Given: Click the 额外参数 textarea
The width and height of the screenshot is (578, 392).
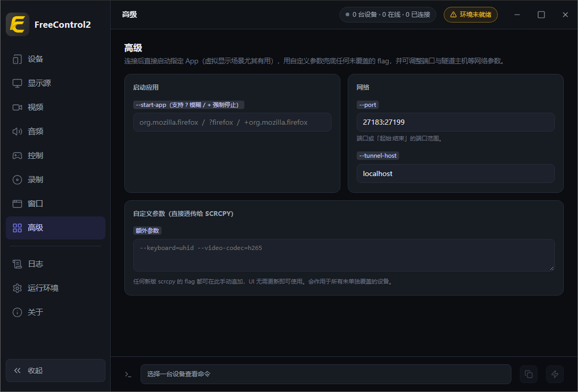Looking at the screenshot, I should coord(344,255).
